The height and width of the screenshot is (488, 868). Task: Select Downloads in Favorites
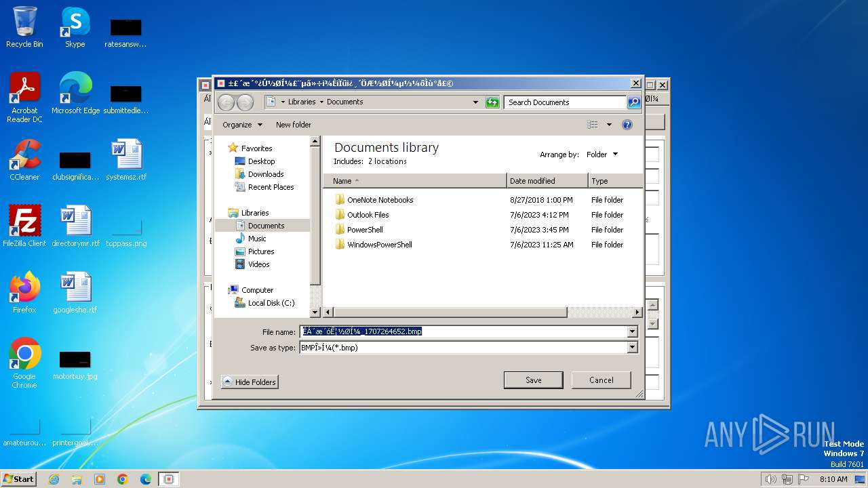tap(266, 174)
